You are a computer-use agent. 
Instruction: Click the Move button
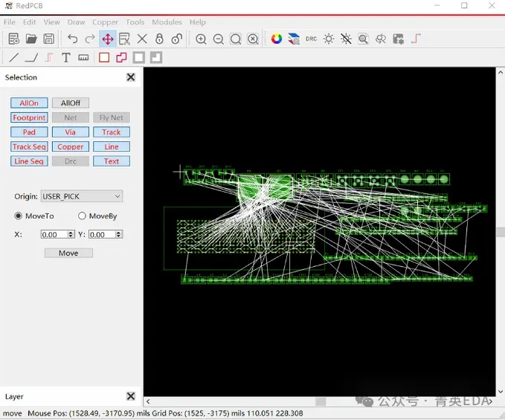tap(68, 253)
